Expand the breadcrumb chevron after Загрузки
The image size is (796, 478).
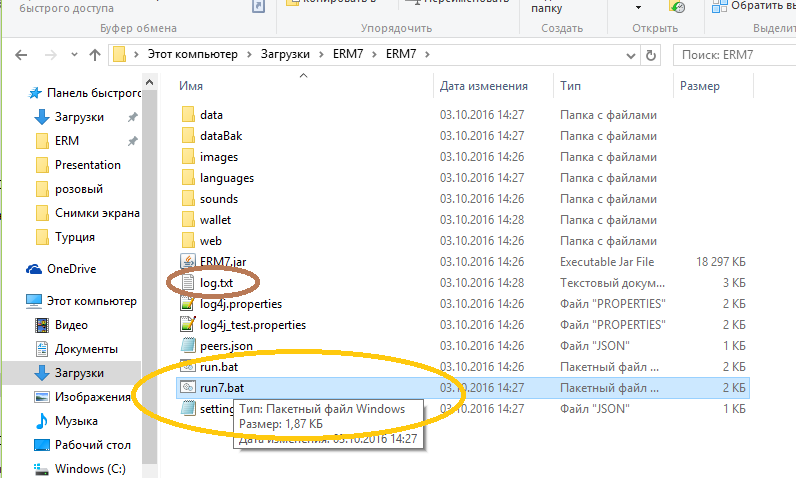coord(321,54)
